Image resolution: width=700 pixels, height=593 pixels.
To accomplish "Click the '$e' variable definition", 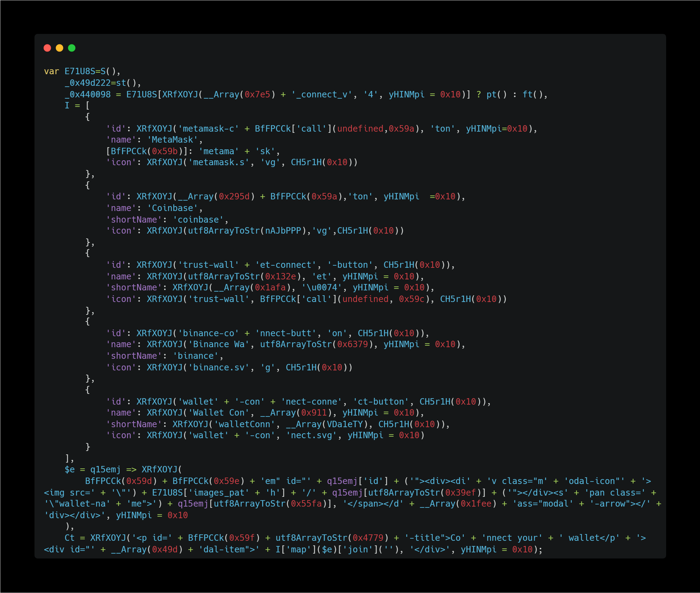I will pyautogui.click(x=70, y=470).
